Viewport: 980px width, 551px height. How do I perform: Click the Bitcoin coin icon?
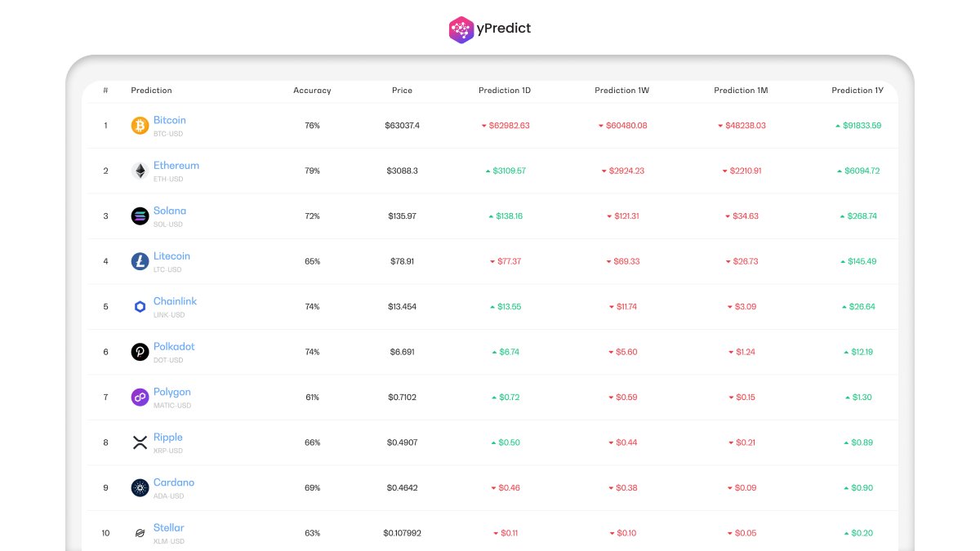pyautogui.click(x=140, y=126)
